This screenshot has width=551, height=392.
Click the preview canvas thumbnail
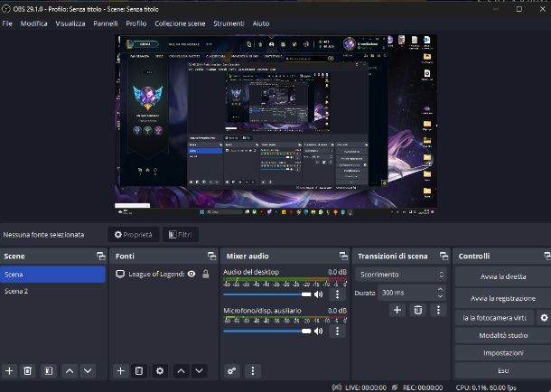tap(275, 126)
